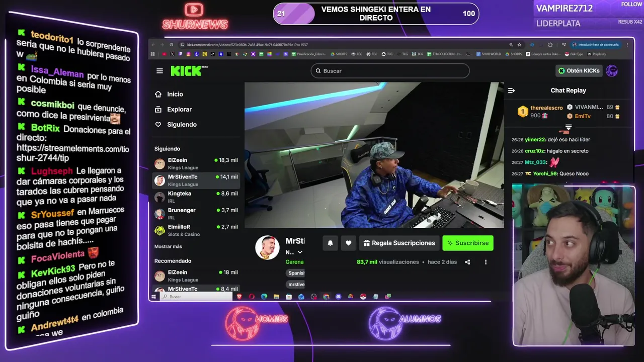Screen dimensions: 644x362
Task: Open Discord in taskbar
Action: click(x=339, y=297)
